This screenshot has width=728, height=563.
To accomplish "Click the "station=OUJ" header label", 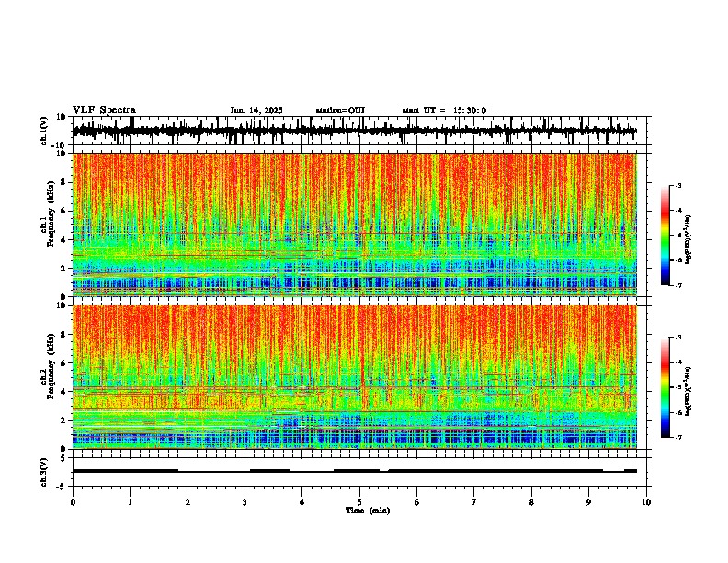I will click(340, 110).
